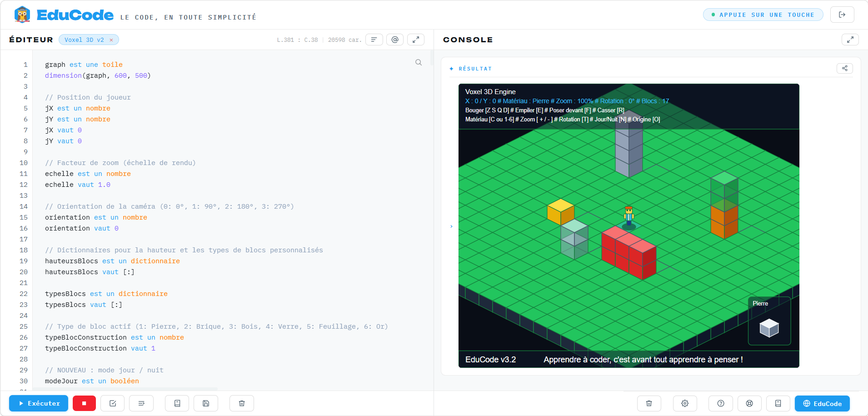
Task: Click code line 'modeJour est un booléen'
Action: (92, 381)
